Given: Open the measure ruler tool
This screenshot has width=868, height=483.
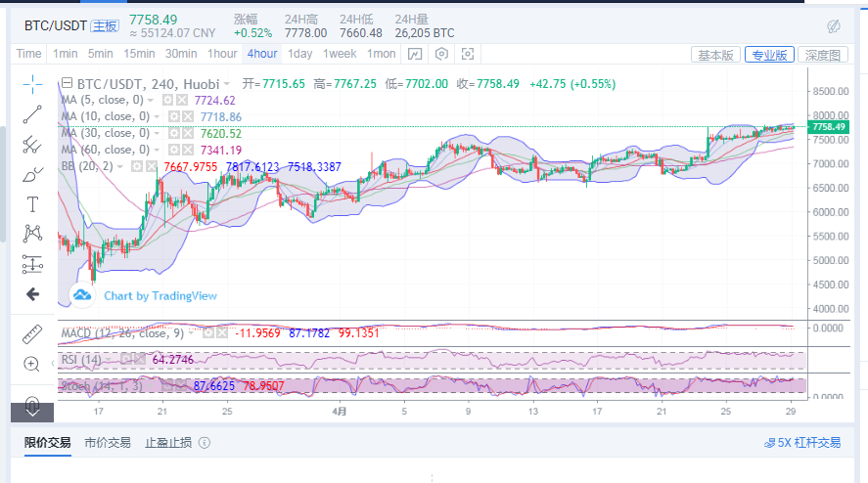Looking at the screenshot, I should click(x=32, y=333).
